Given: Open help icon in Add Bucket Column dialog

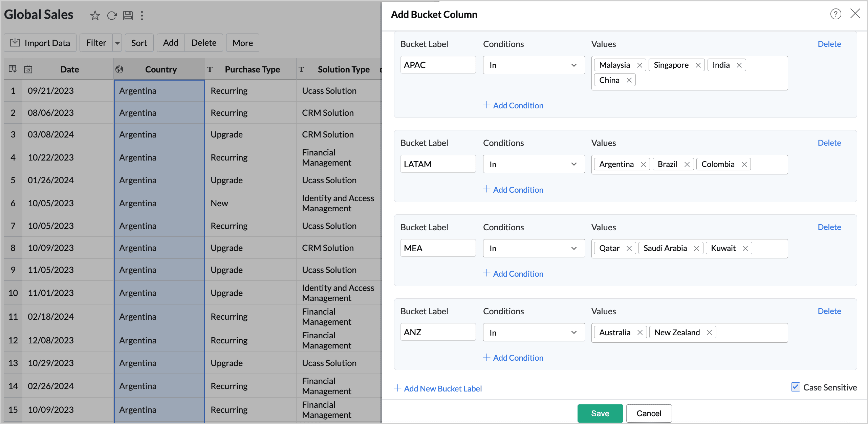Looking at the screenshot, I should (x=836, y=14).
